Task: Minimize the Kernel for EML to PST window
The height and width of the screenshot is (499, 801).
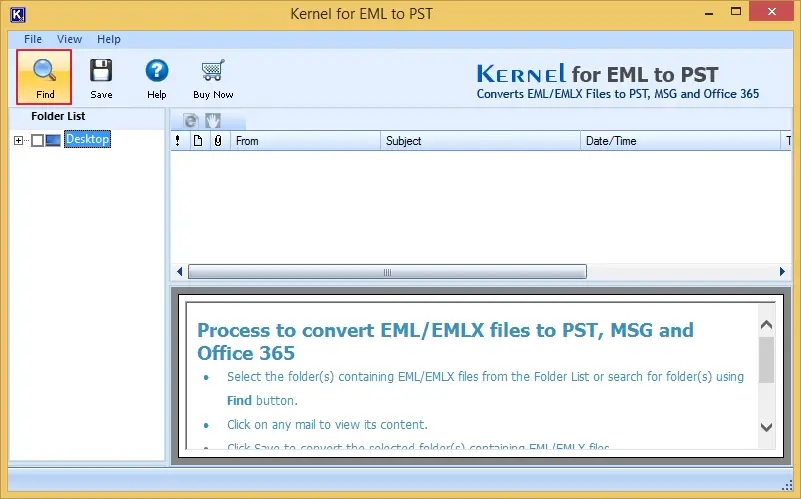Action: click(x=709, y=12)
